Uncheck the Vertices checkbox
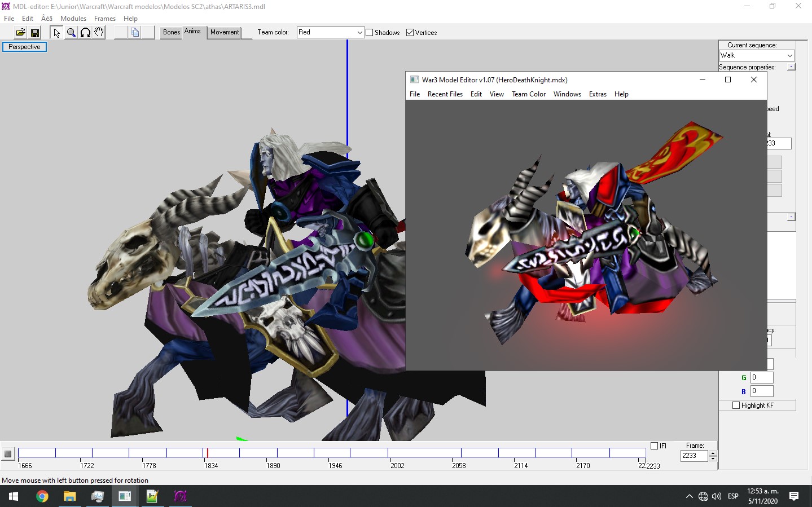This screenshot has height=507, width=812. pos(410,33)
